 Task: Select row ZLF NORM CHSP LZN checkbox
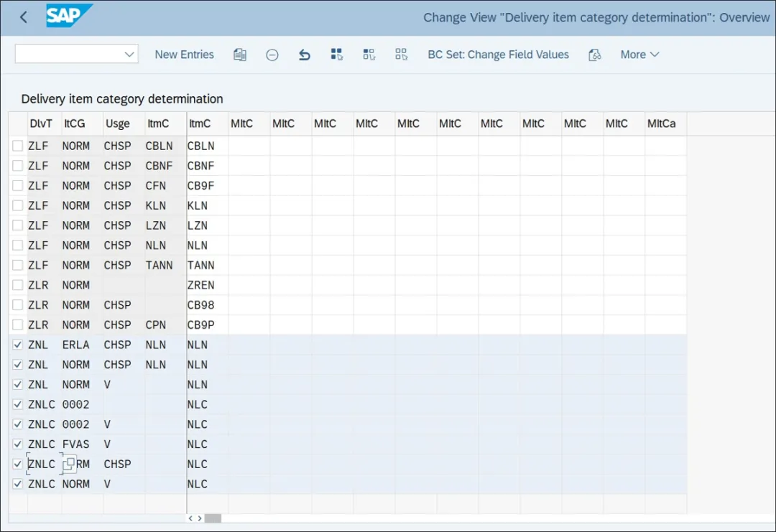18,225
